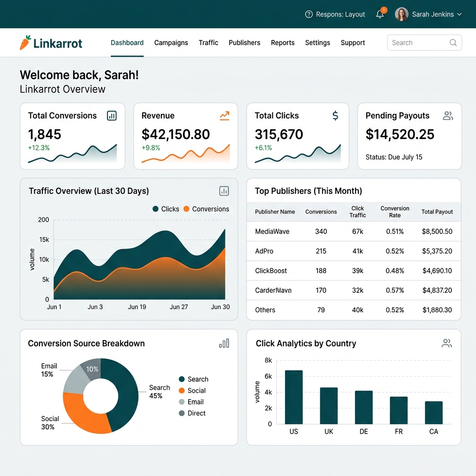Viewport: 476px width, 476px height.
Task: Click the +12.3% conversions change
Action: click(x=39, y=148)
